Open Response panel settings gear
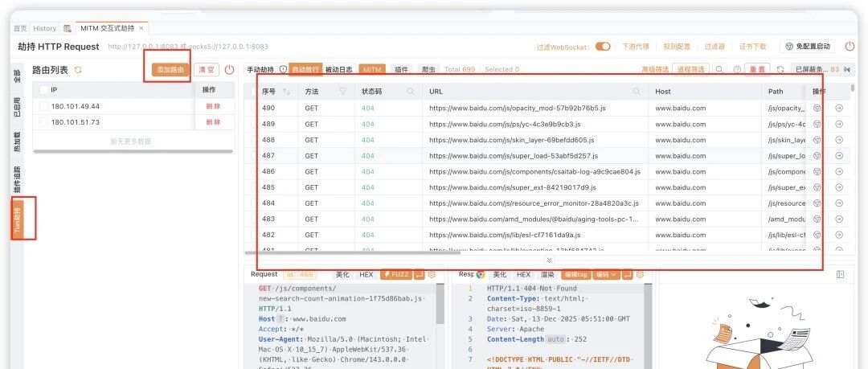The height and width of the screenshot is (369, 868). [640, 274]
